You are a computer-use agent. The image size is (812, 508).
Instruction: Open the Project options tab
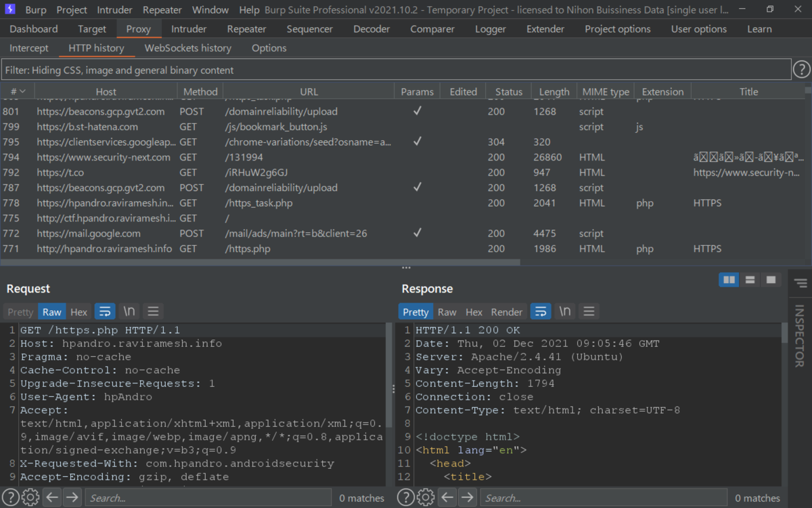(x=618, y=29)
